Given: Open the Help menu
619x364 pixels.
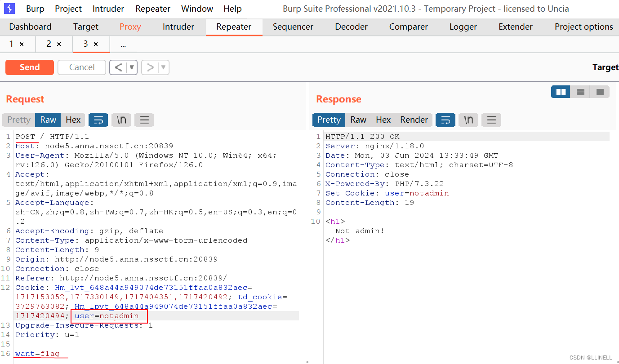Looking at the screenshot, I should 232,9.
